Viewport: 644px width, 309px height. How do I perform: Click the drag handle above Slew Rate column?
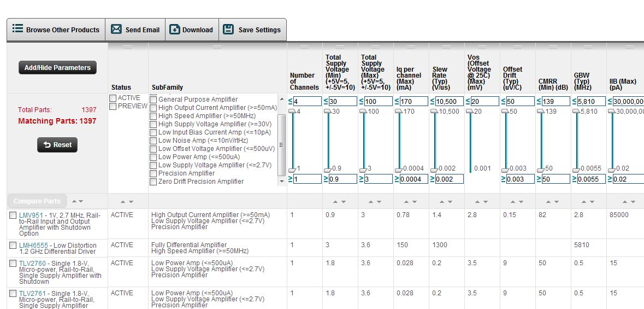point(446,47)
